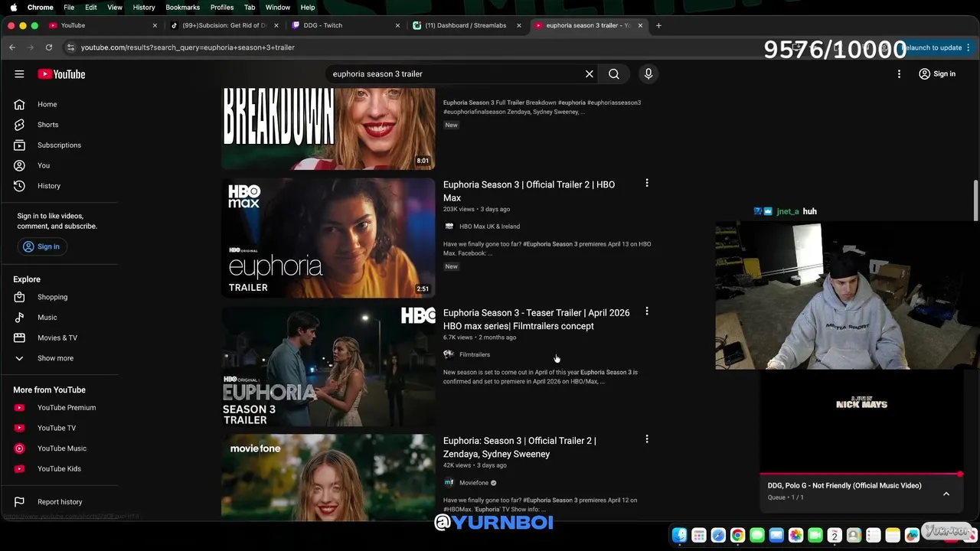Viewport: 980px width, 551px height.
Task: Open the HBO Max euphoria trailer thumbnail
Action: (328, 238)
